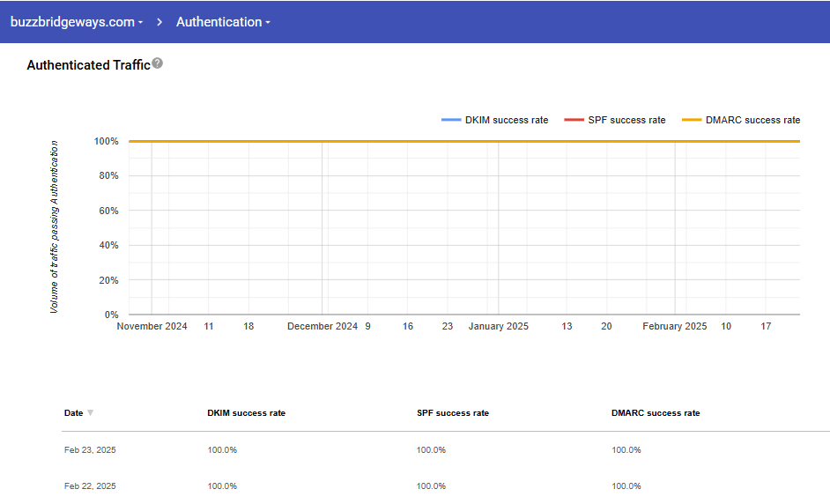Click the red SPF legend line marker

pos(574,120)
